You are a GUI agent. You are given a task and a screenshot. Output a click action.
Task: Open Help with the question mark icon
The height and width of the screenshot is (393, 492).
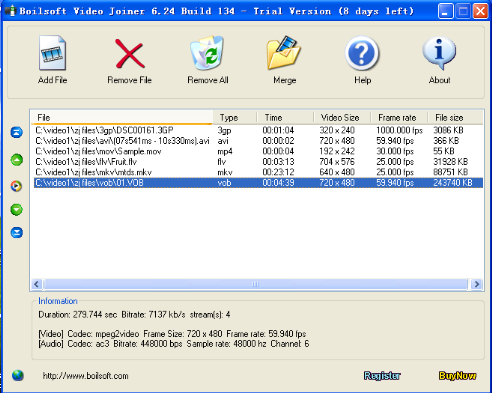tap(362, 53)
